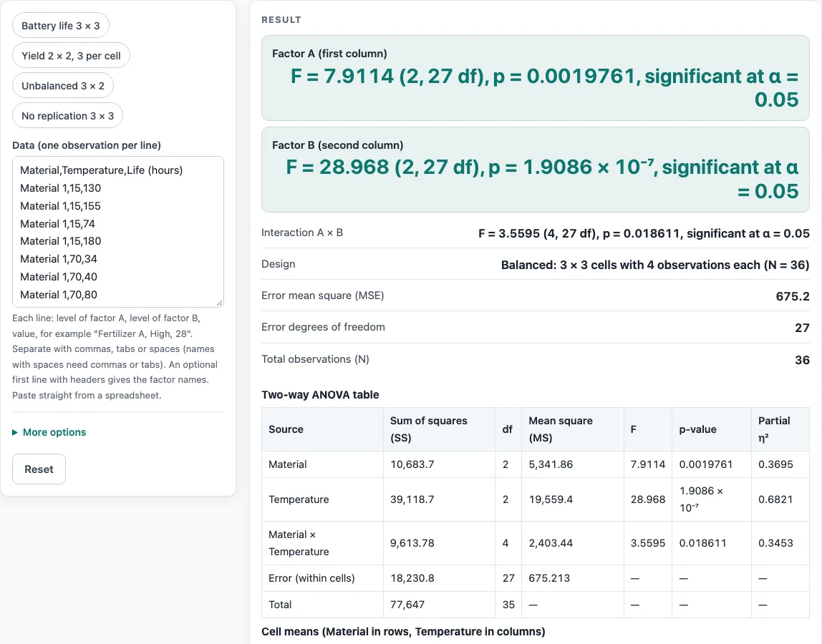The width and height of the screenshot is (822, 644).
Task: Click the data line 'Material 1,70,40'
Action: (x=58, y=277)
